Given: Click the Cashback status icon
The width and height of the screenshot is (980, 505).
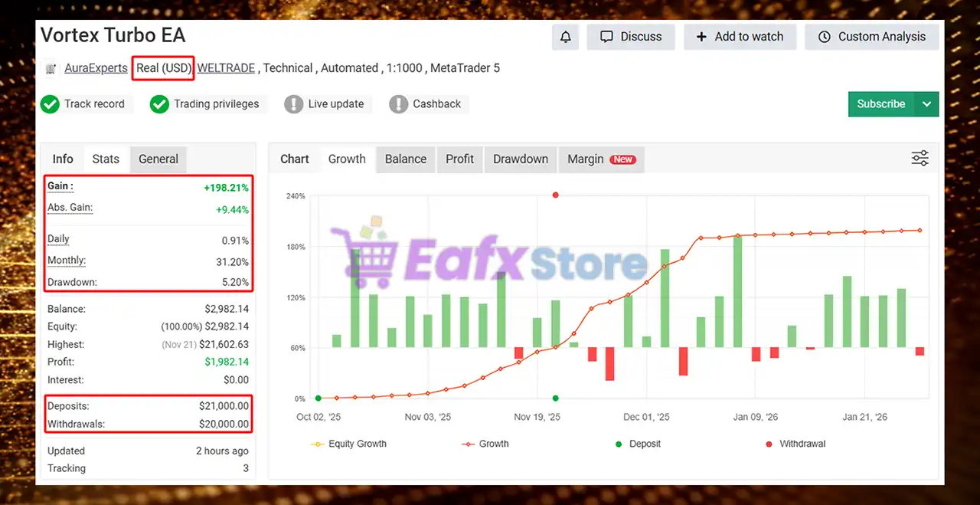Looking at the screenshot, I should coord(399,104).
